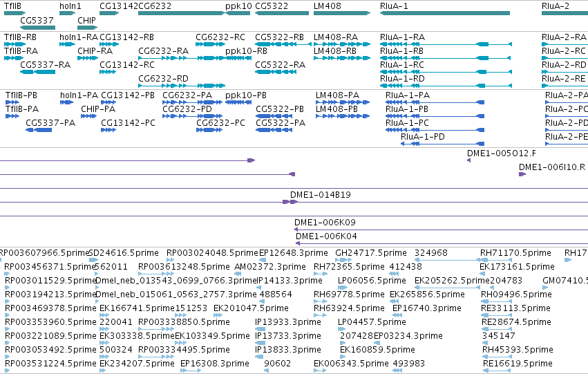Click the holn1 gene feature
Viewport: 588px width, 374px height.
point(67,13)
